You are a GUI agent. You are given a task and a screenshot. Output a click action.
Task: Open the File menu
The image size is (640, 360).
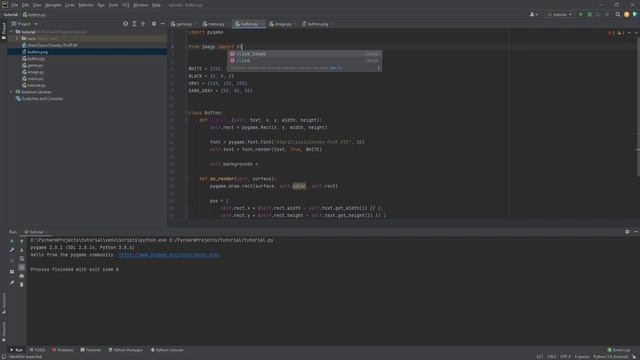pyautogui.click(x=15, y=5)
